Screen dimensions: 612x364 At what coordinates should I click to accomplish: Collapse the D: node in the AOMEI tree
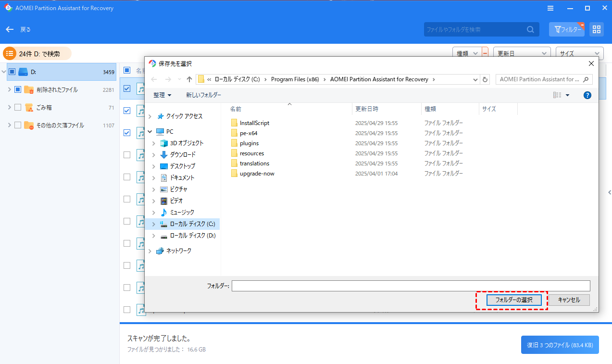tap(4, 72)
